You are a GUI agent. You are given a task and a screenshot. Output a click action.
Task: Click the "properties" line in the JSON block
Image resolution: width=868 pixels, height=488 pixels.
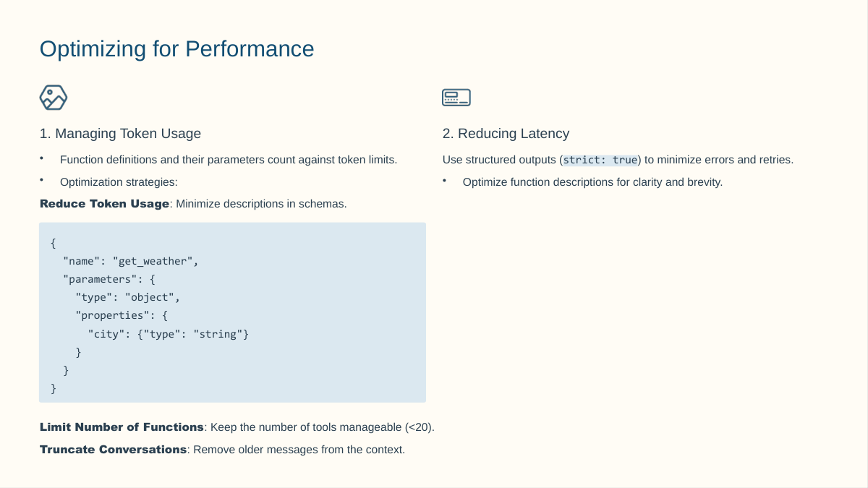point(122,316)
